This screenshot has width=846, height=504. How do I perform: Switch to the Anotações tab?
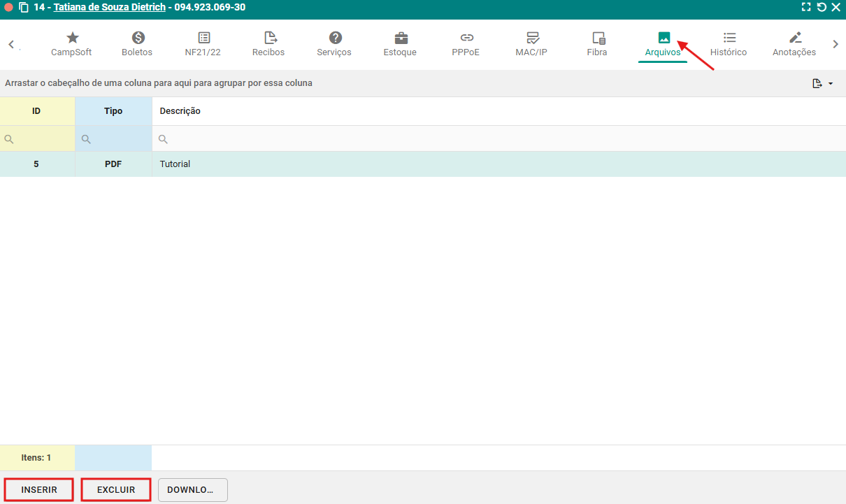pos(794,44)
